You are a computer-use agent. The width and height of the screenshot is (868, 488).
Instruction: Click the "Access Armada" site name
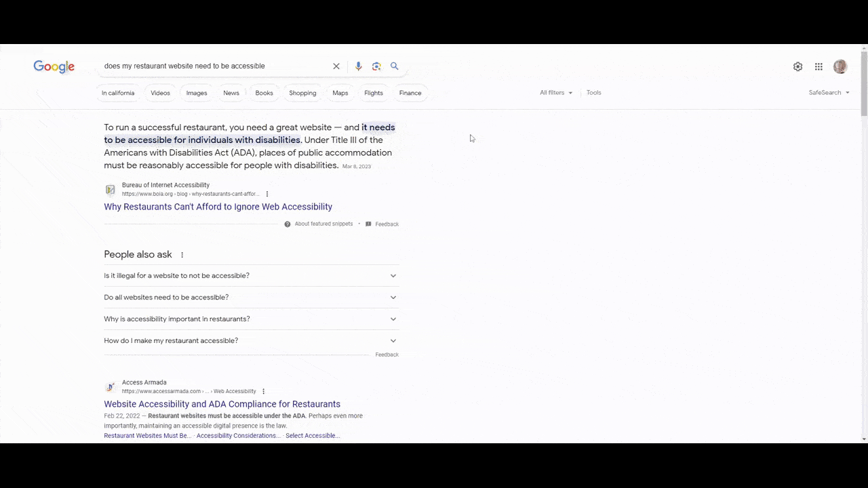point(144,383)
